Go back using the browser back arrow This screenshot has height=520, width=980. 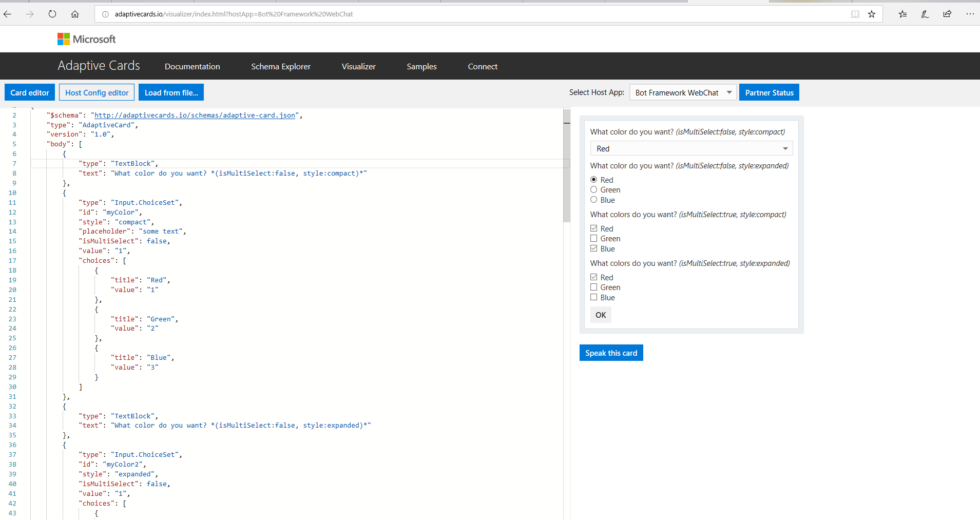[x=7, y=14]
